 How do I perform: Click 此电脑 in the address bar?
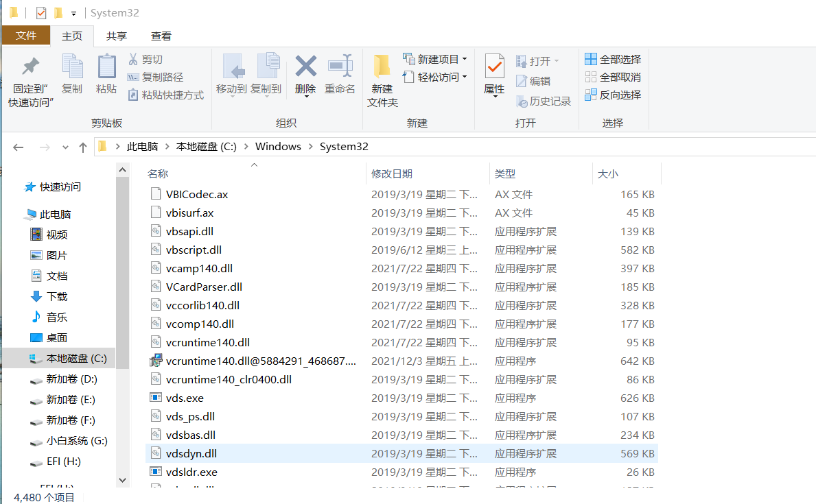[x=142, y=147]
